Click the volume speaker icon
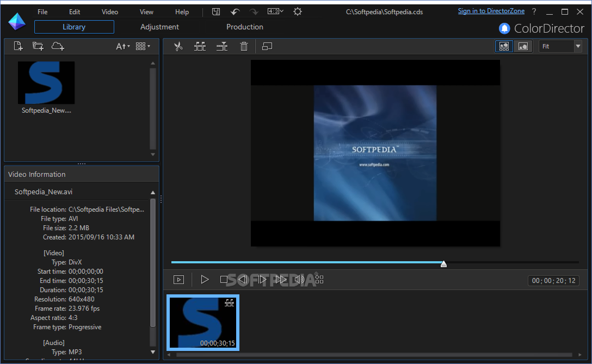 click(x=299, y=280)
